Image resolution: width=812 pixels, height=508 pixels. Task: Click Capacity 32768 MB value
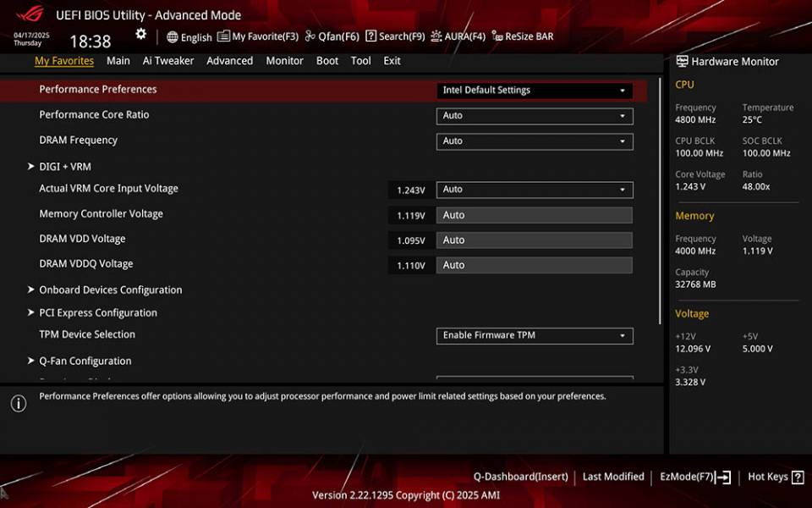click(695, 284)
